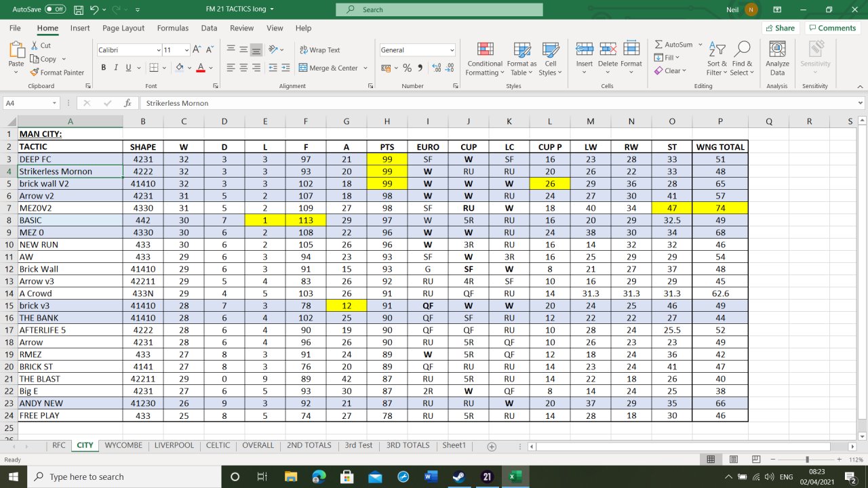Toggle AutoSave switch
Screen dimensions: 868x488
pyautogui.click(x=54, y=9)
